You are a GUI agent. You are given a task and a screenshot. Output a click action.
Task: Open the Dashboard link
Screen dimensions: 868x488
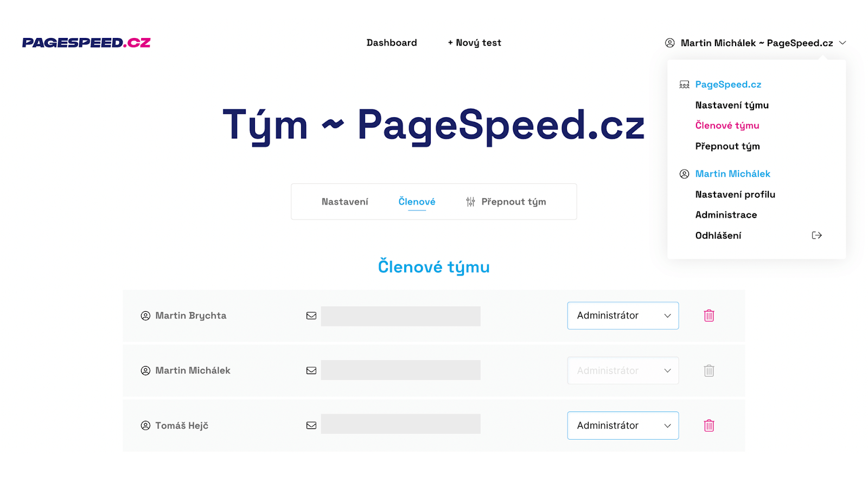392,43
